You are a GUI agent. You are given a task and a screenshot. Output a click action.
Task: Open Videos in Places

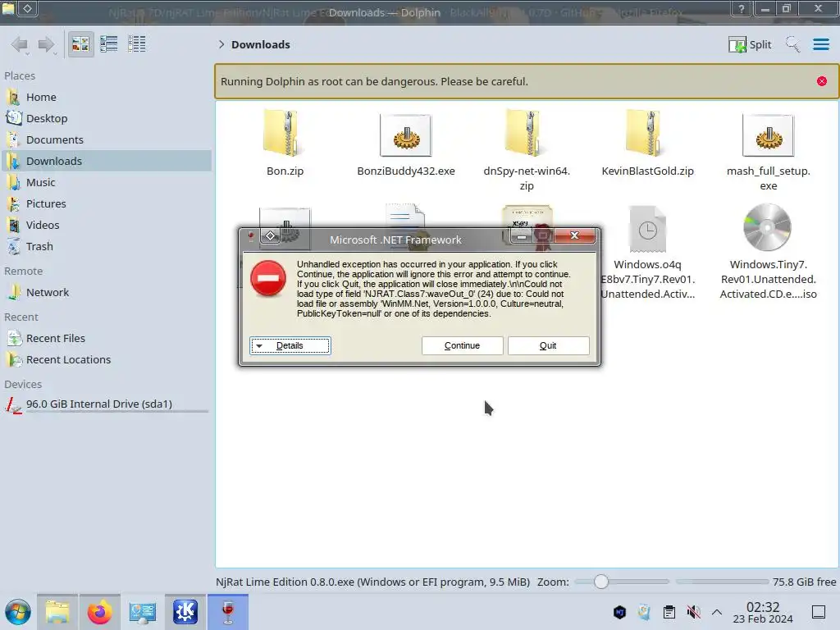pyautogui.click(x=107, y=225)
